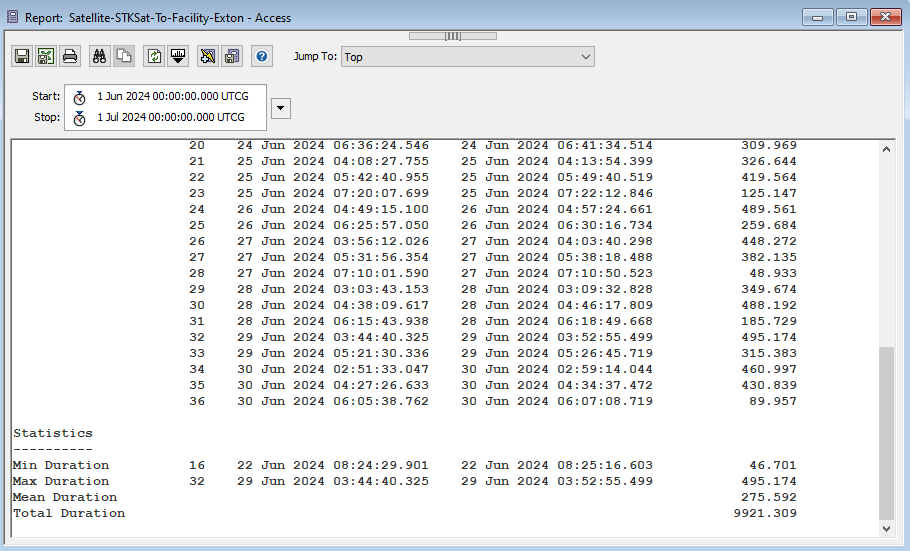The height and width of the screenshot is (551, 910).
Task: Open the Help question mark icon
Action: pos(262,56)
